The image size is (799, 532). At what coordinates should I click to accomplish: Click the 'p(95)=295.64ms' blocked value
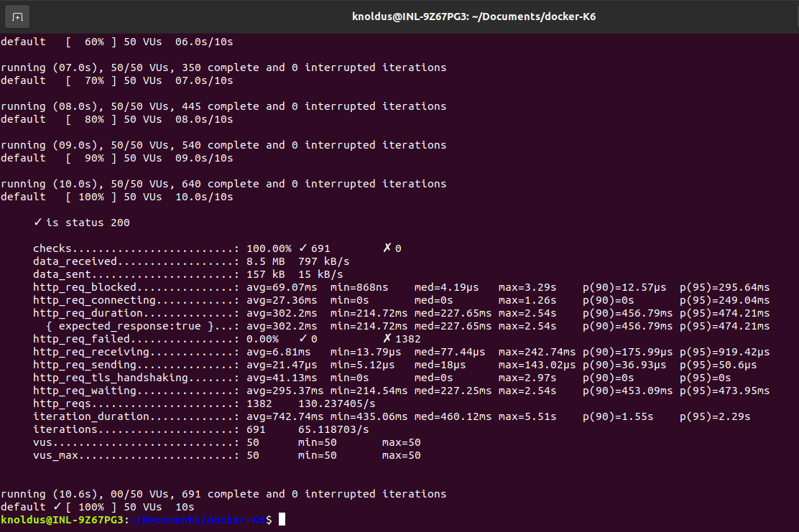tap(724, 287)
